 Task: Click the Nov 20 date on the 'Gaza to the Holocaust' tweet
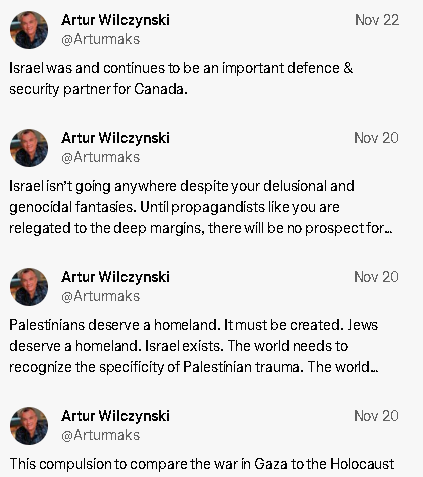(376, 416)
